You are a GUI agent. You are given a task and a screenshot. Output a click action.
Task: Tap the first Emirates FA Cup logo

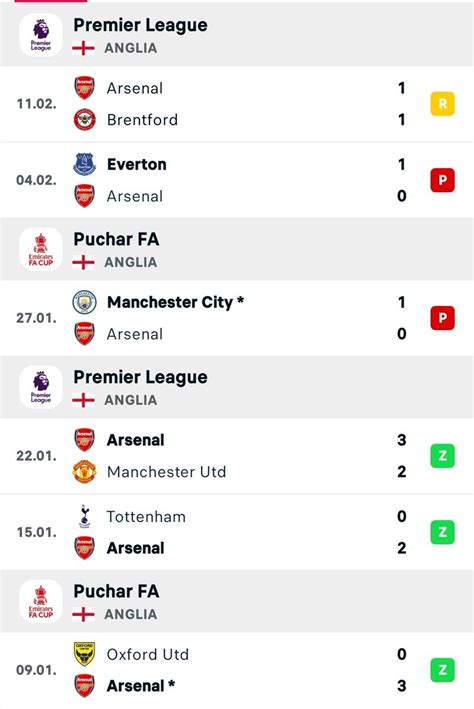[41, 249]
